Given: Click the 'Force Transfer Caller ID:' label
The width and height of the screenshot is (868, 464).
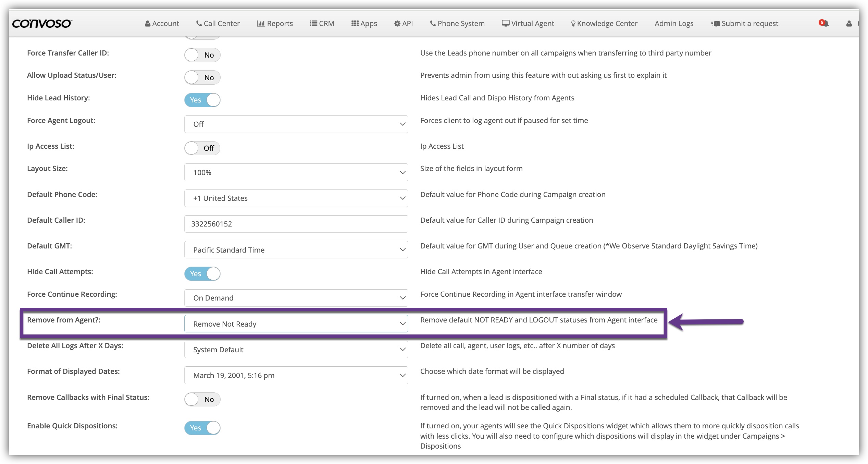Looking at the screenshot, I should 68,53.
